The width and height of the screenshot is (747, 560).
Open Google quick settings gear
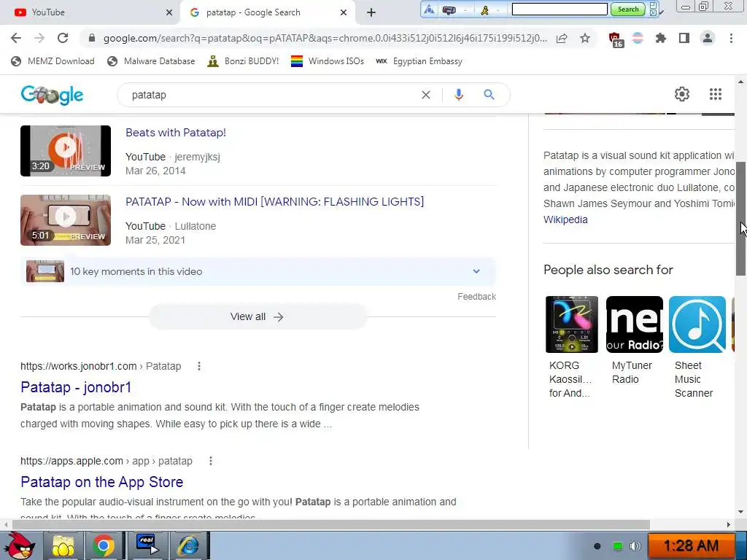[x=682, y=94]
